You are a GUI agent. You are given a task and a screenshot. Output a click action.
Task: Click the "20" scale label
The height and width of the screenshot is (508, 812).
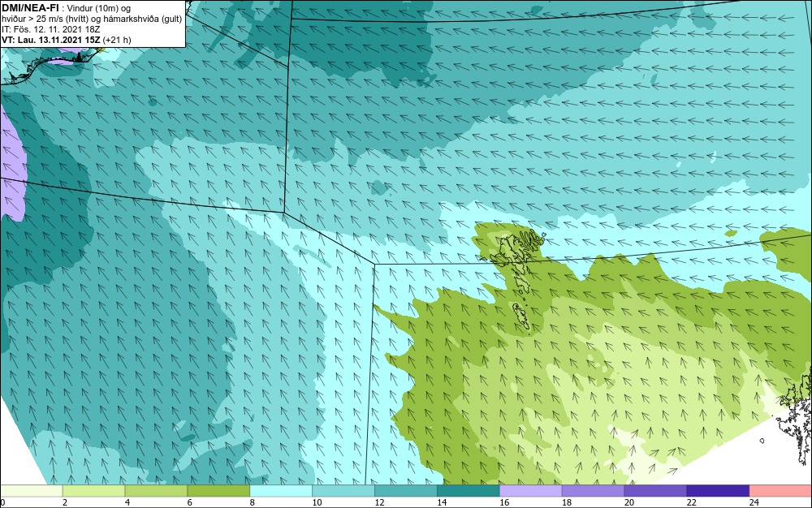pyautogui.click(x=629, y=502)
